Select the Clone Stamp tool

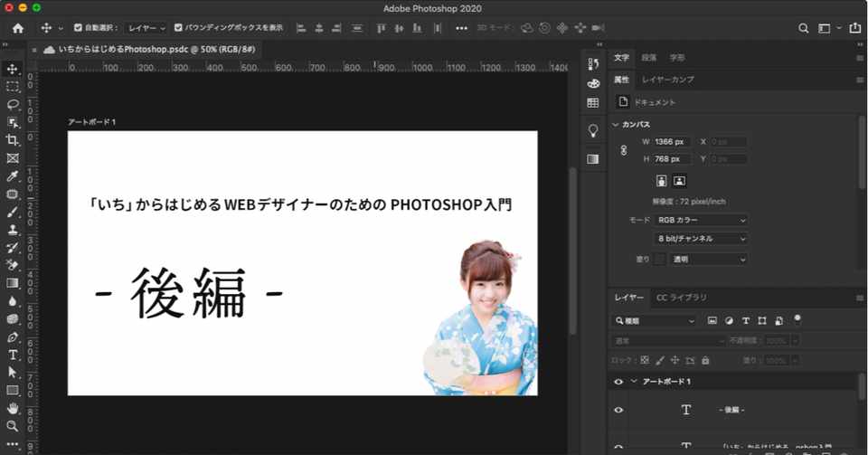(12, 230)
